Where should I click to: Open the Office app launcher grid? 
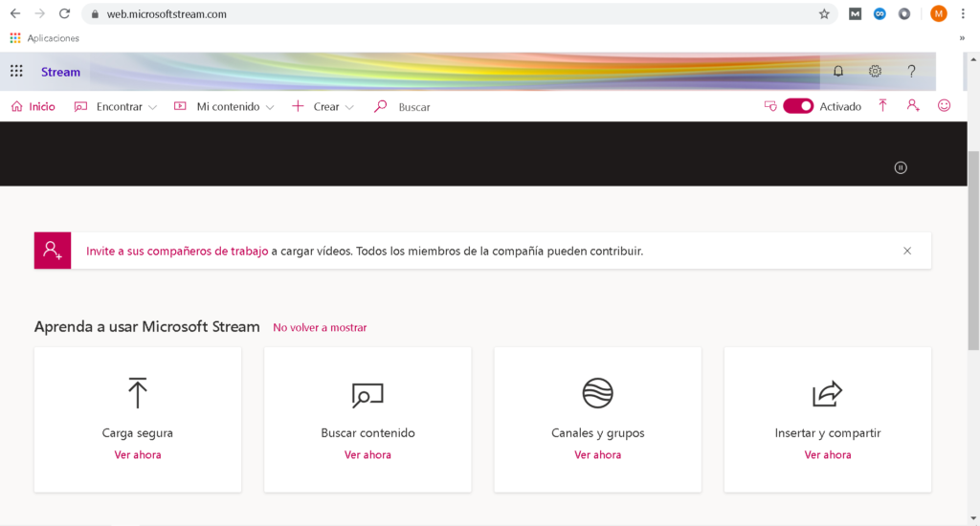point(16,71)
